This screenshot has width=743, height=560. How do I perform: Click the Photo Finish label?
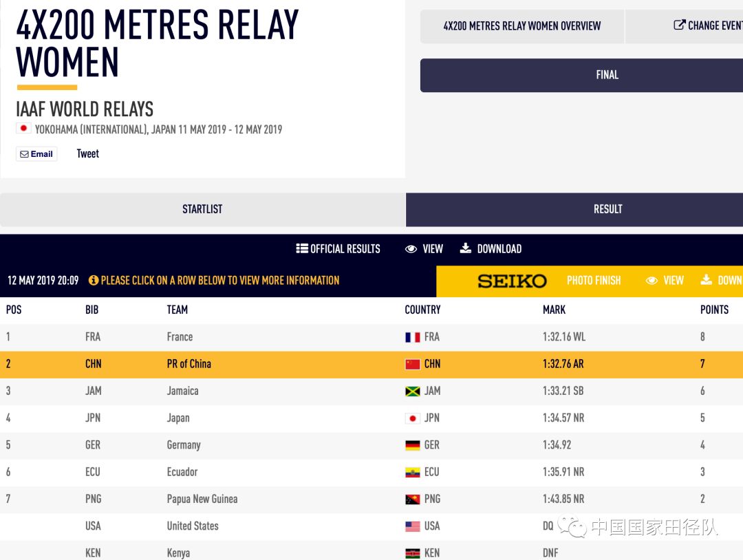(594, 281)
